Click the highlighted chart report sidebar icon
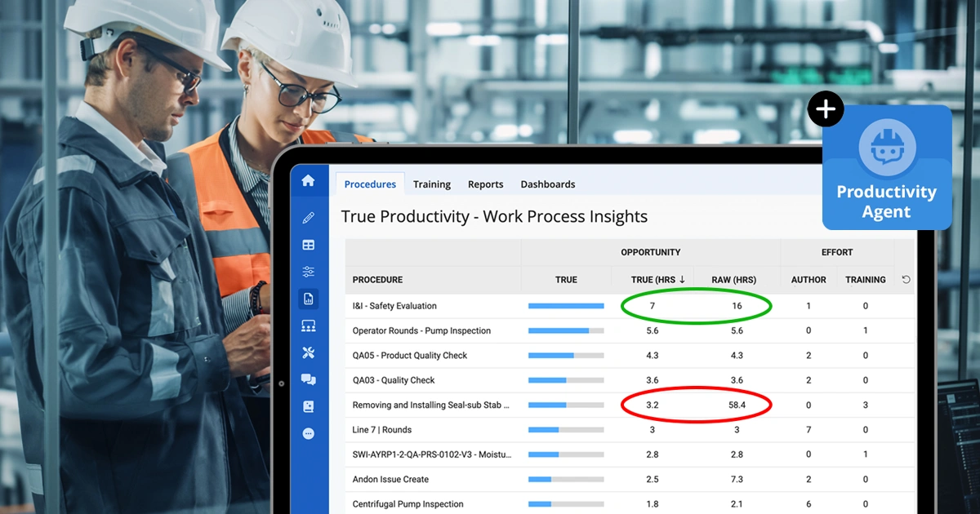This screenshot has height=514, width=980. tap(308, 299)
